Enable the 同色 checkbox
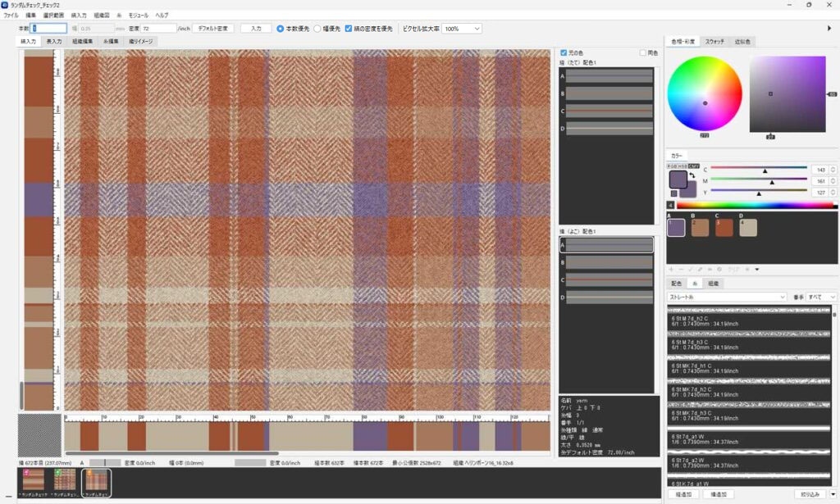Viewport: 840px width, 504px height. point(643,52)
